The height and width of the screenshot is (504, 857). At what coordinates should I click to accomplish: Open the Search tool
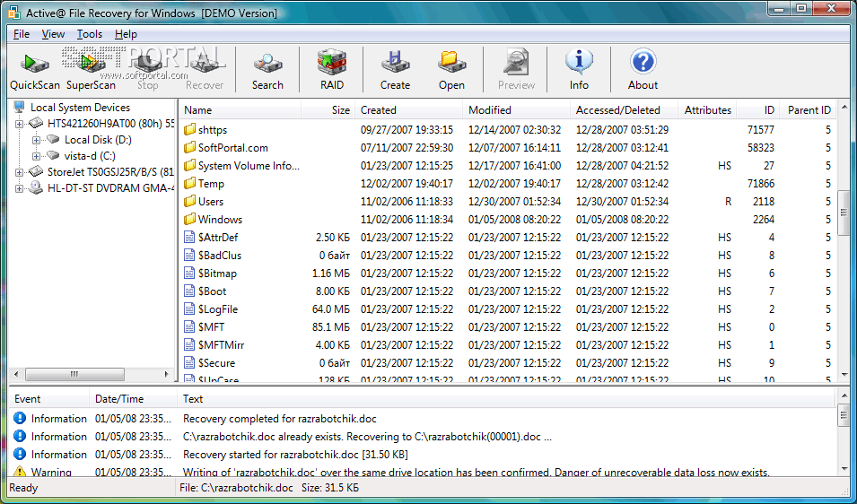point(267,70)
